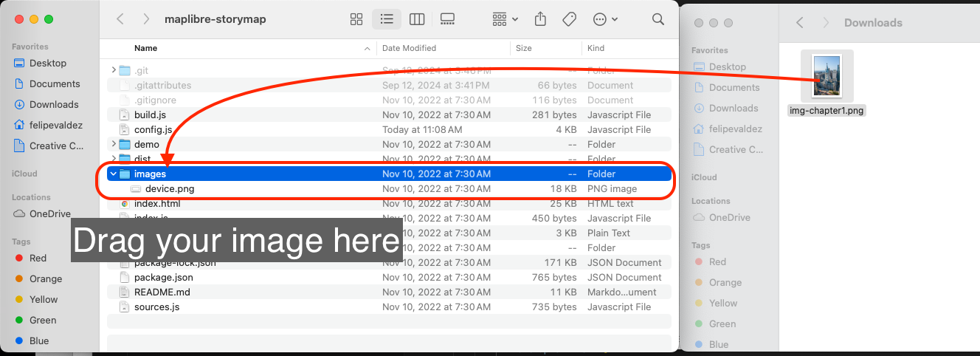Open the Group By dropdown in toolbar
The height and width of the screenshot is (356, 980).
(505, 19)
